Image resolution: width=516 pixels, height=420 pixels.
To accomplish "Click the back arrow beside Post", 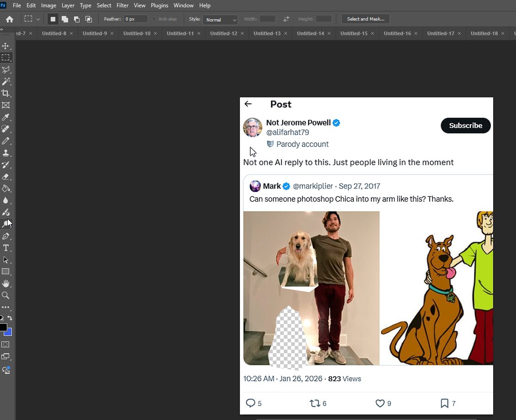I will tap(248, 104).
